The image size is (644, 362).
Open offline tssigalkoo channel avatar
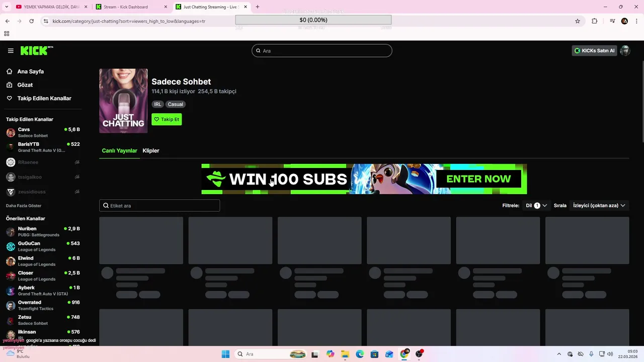click(x=11, y=177)
